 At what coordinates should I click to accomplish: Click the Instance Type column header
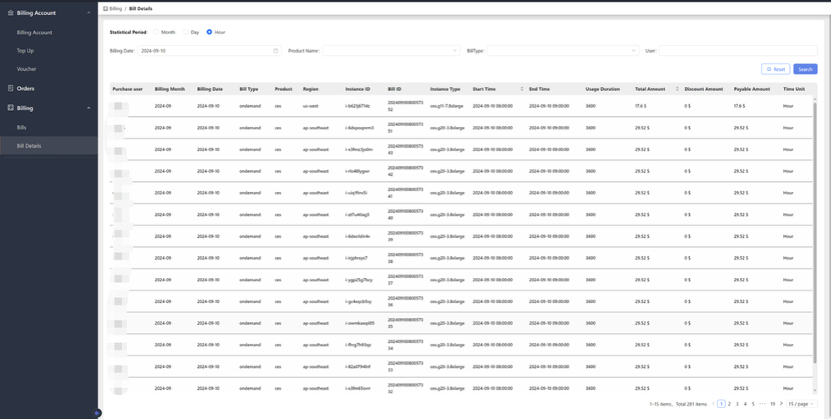[445, 89]
